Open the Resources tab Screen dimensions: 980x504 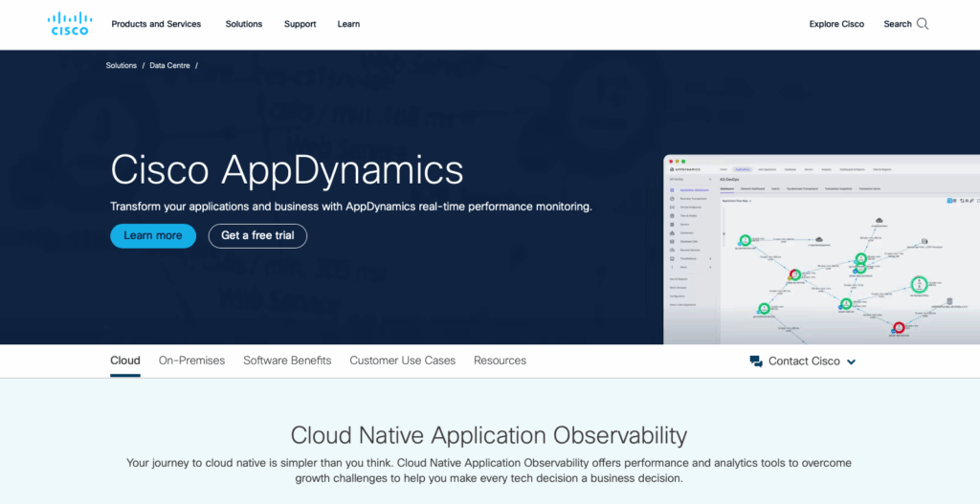500,361
